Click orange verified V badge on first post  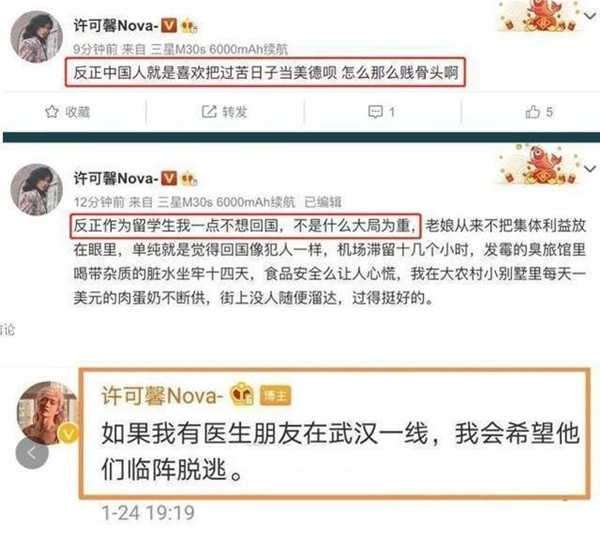[169, 26]
